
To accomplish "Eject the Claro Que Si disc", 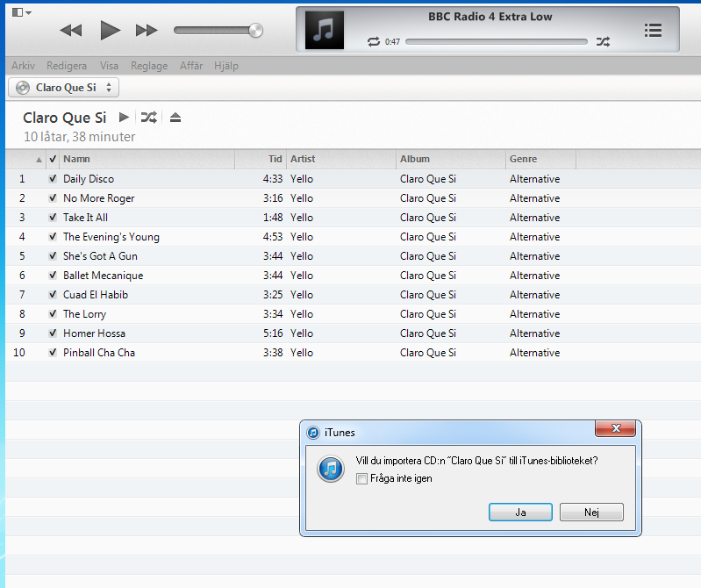I will pos(175,118).
